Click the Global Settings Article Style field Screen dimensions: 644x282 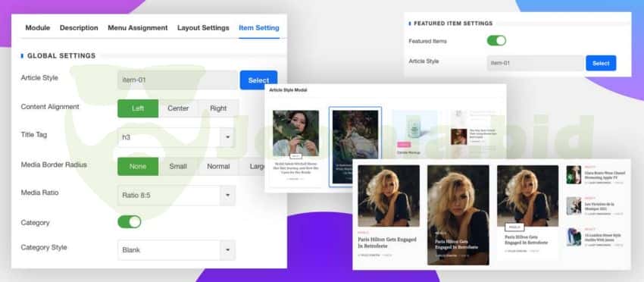click(177, 80)
